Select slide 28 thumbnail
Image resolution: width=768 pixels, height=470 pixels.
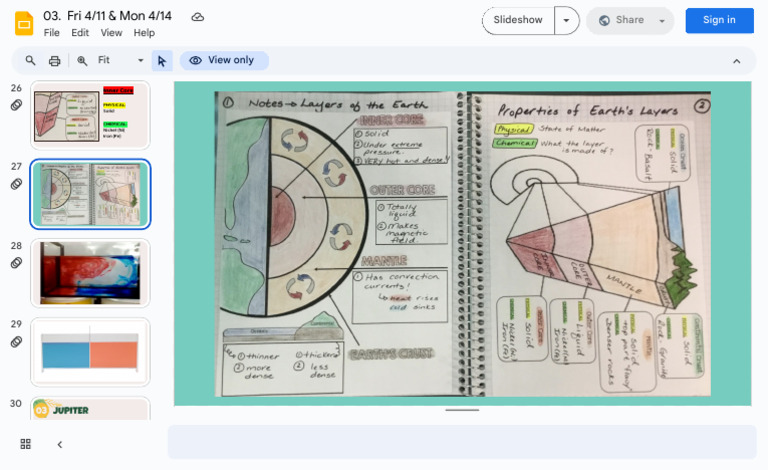(91, 273)
